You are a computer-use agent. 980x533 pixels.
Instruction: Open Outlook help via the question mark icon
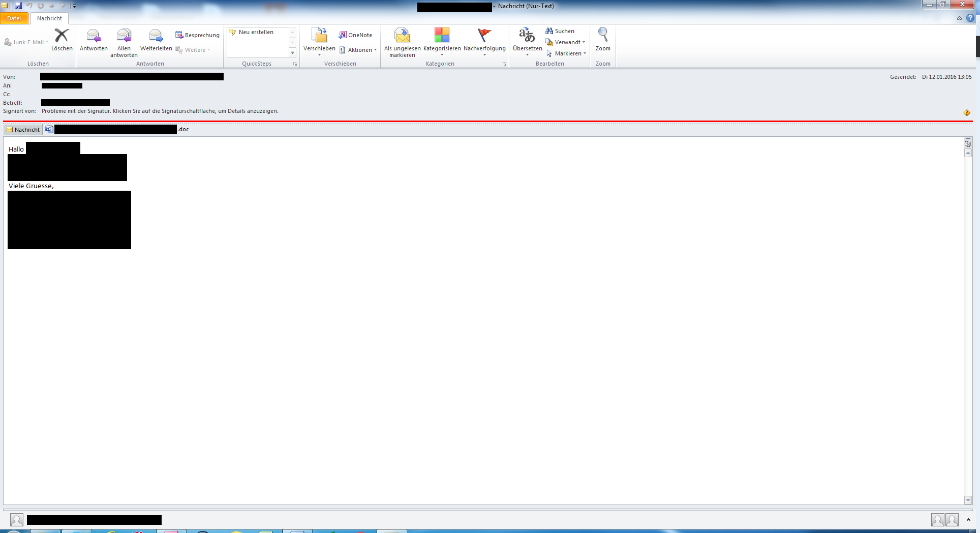[x=970, y=18]
